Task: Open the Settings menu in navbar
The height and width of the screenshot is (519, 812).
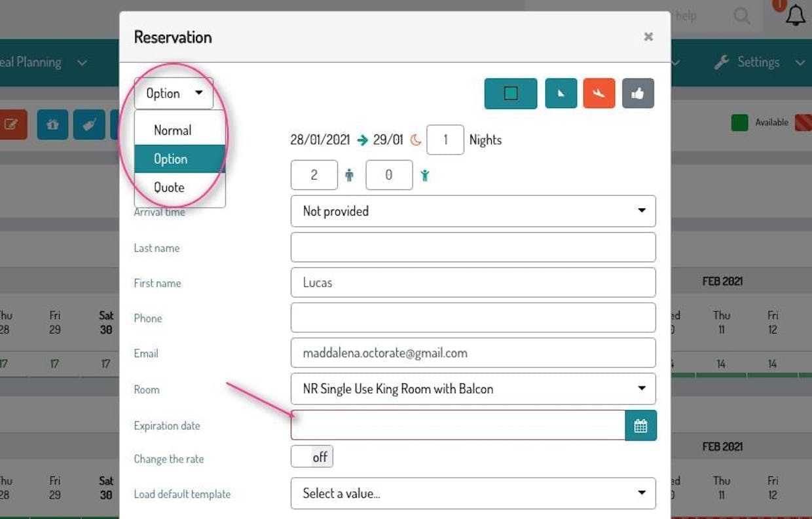Action: point(758,62)
